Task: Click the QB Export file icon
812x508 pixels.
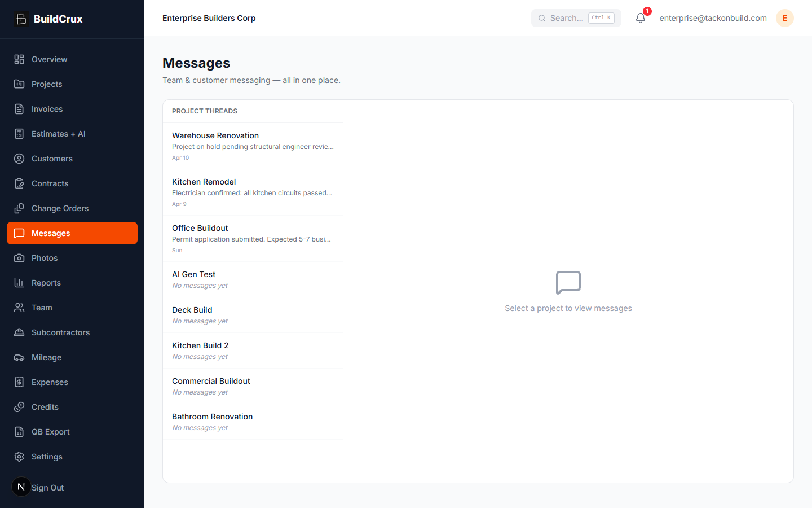Action: coord(19,432)
